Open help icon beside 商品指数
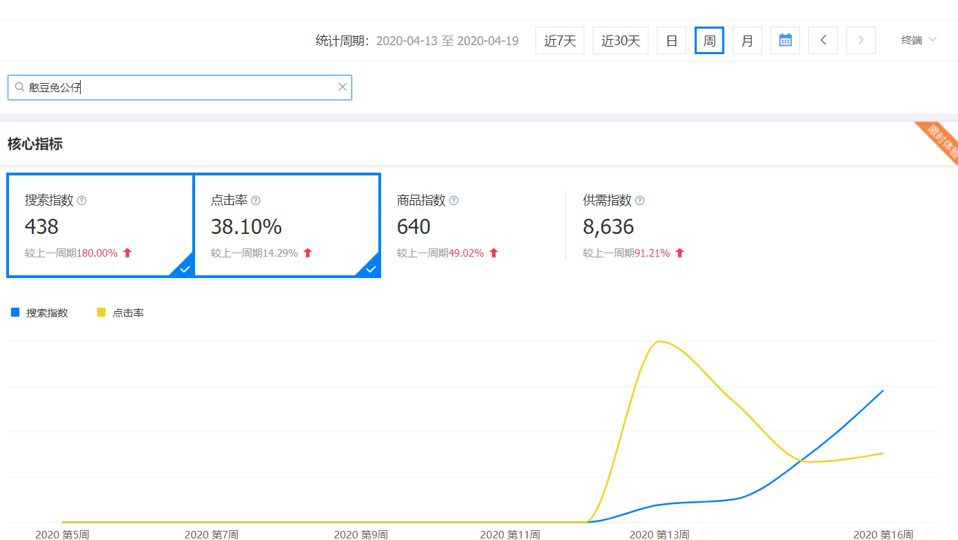958x540 pixels. [x=454, y=201]
